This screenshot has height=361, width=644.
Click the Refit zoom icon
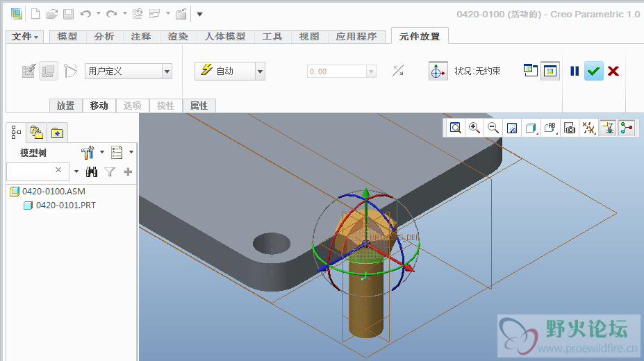(x=455, y=128)
